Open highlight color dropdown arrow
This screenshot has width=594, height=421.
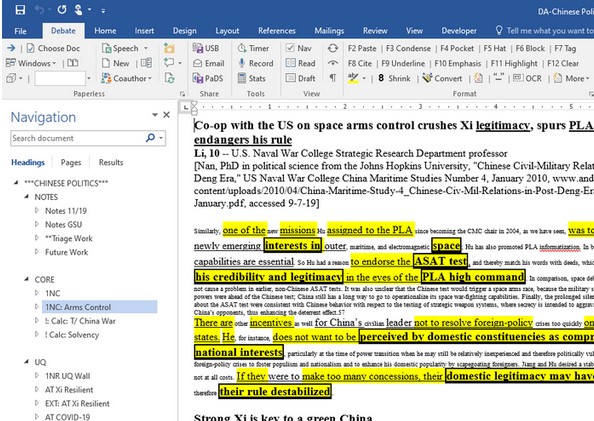[x=364, y=78]
